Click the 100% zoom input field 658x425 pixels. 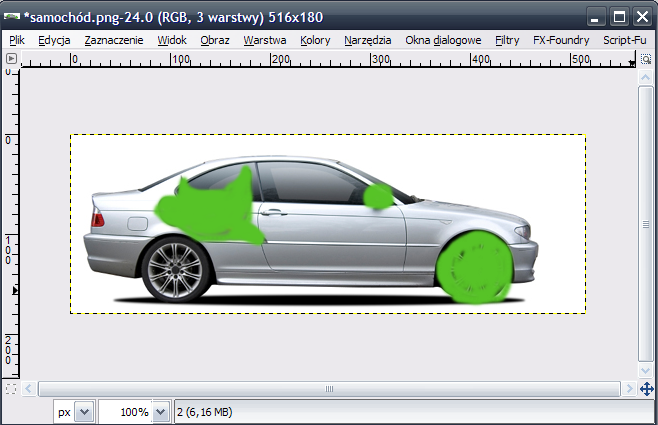[x=124, y=411]
